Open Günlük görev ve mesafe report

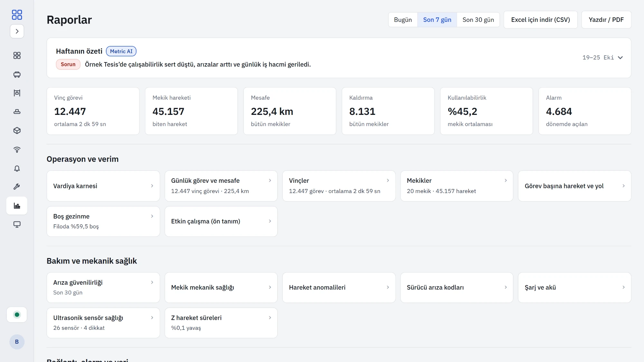click(x=221, y=186)
